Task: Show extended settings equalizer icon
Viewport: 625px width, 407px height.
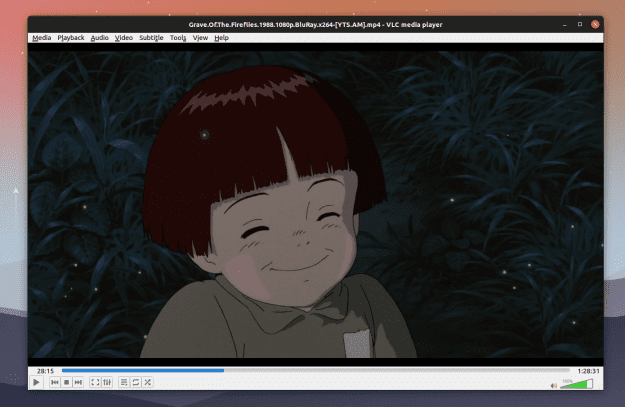Action: (x=107, y=382)
